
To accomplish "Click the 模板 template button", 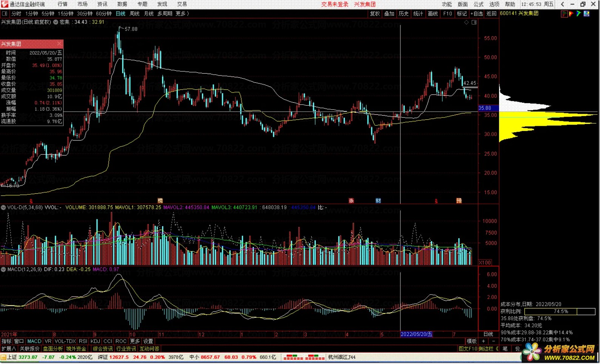I will point(472,341).
